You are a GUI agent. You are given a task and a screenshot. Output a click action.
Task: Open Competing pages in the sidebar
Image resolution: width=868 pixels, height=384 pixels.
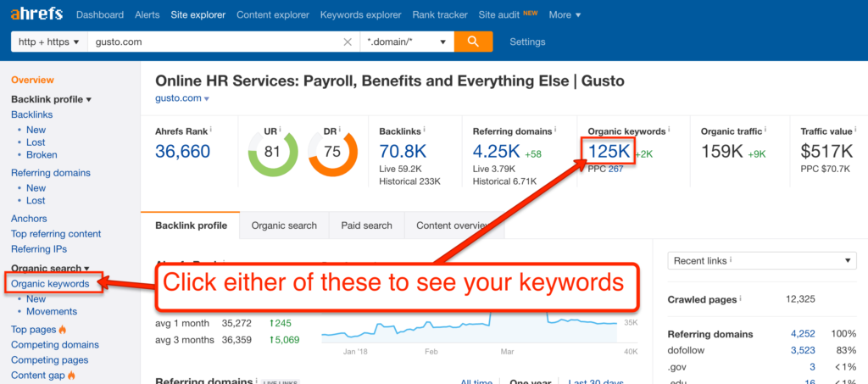(x=50, y=359)
